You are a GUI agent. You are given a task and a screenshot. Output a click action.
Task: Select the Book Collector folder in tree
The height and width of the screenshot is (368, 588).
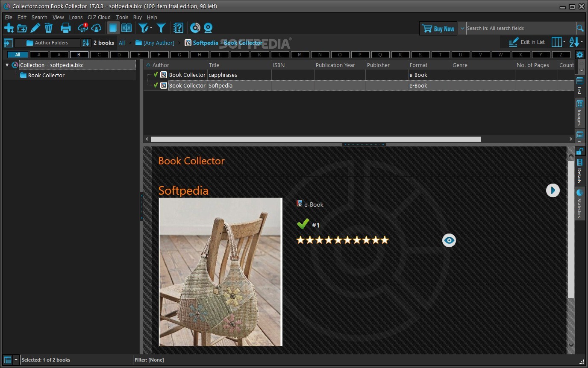46,75
